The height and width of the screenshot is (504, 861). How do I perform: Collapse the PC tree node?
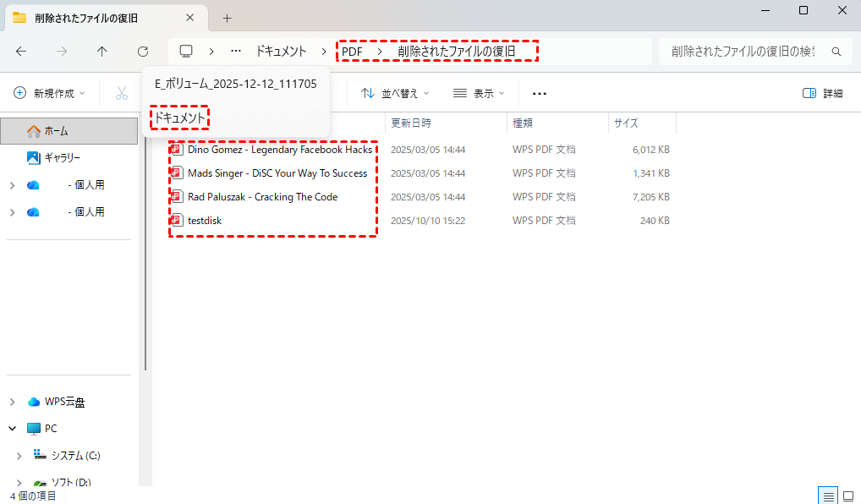[13, 429]
